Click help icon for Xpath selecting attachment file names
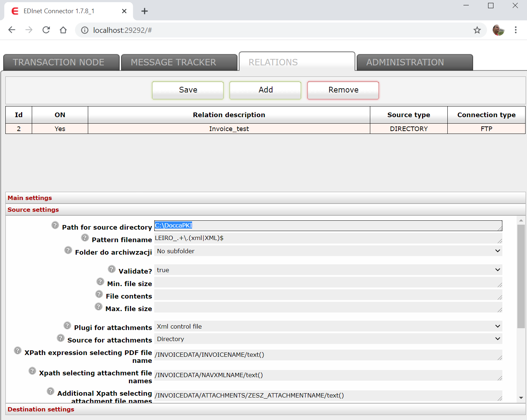Image resolution: width=527 pixels, height=420 pixels. (x=32, y=371)
